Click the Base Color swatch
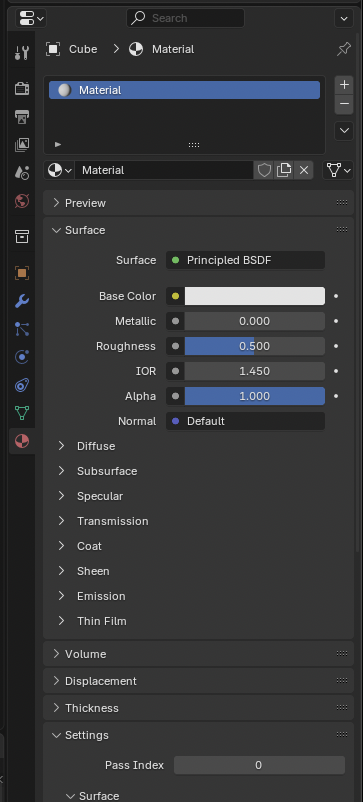Screen dimensions: 363x802 click(255, 296)
